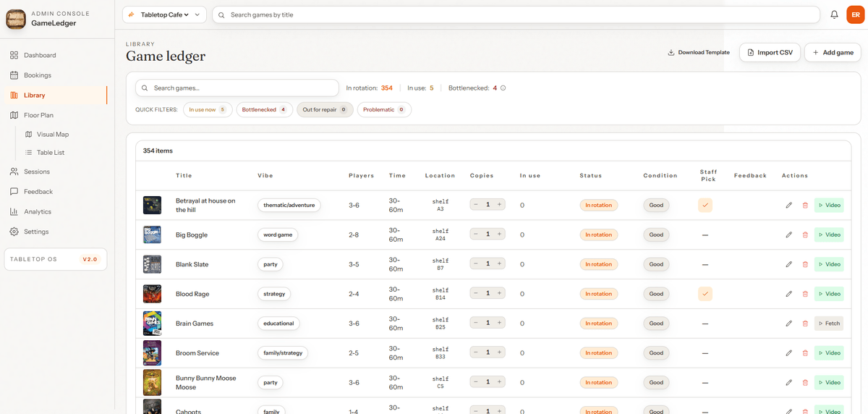Click the GameLedger app logo

(16, 19)
